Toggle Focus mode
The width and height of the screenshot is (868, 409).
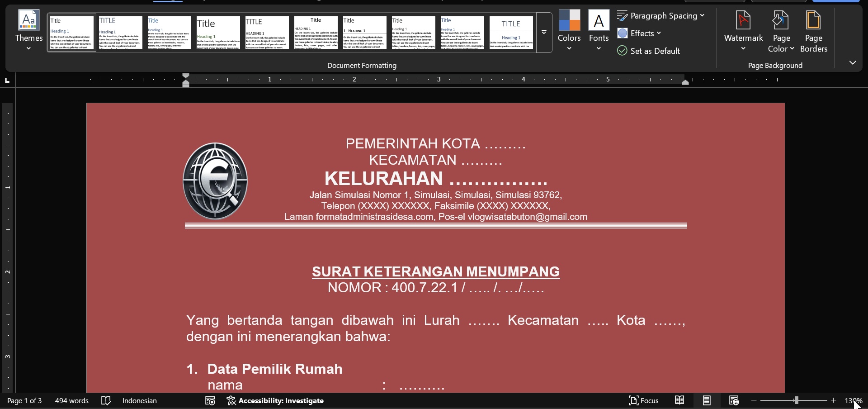pyautogui.click(x=644, y=400)
